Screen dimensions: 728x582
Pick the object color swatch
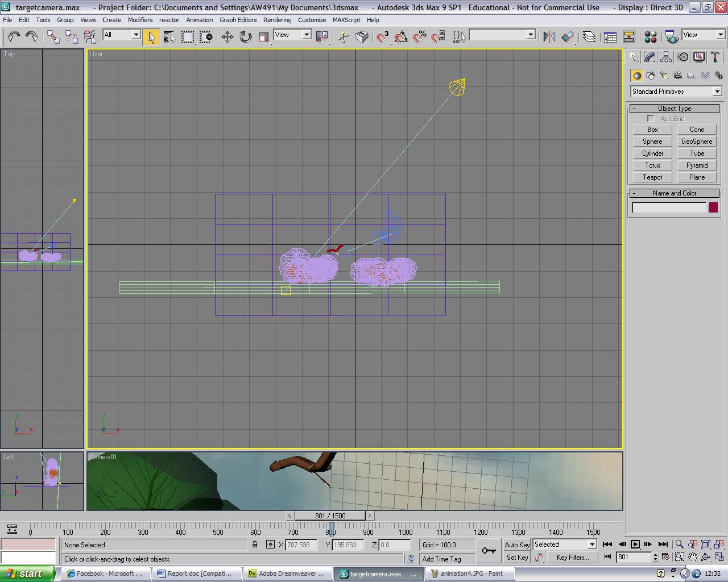[713, 207]
